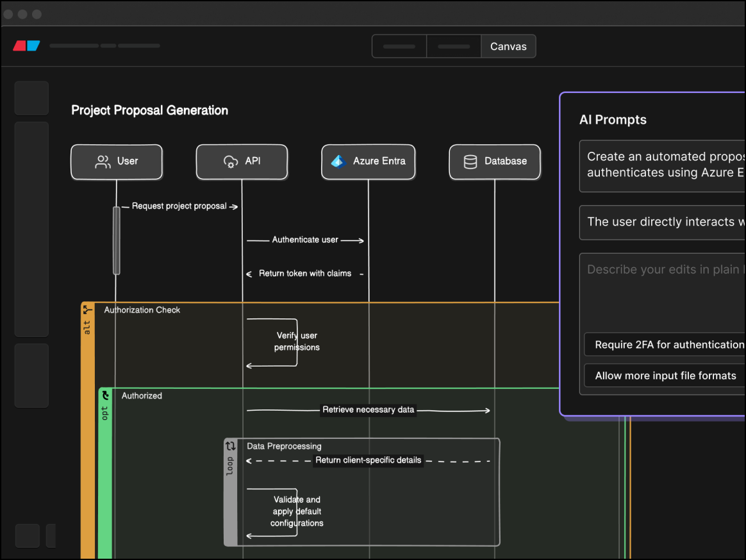This screenshot has width=746, height=560.
Task: Open the 'Create an automated proposal' prompt card
Action: pyautogui.click(x=662, y=165)
